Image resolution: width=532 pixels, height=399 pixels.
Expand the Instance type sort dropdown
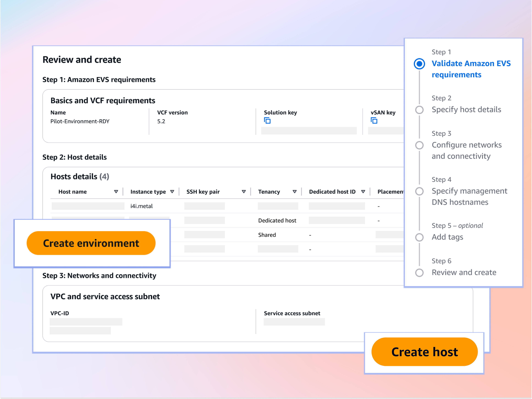172,192
